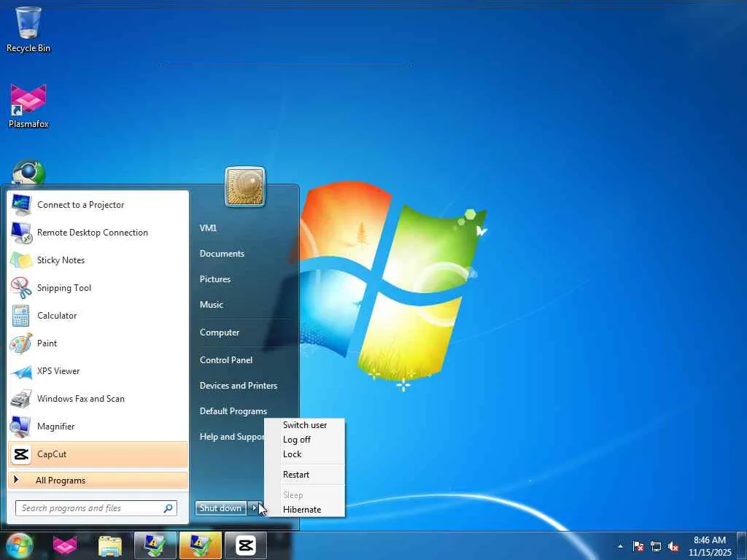The image size is (747, 560).
Task: Open Computer from the Start menu
Action: coord(219,332)
